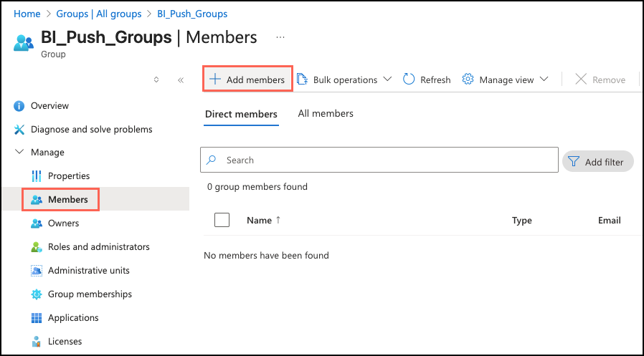Open Applications in sidebar

click(74, 318)
